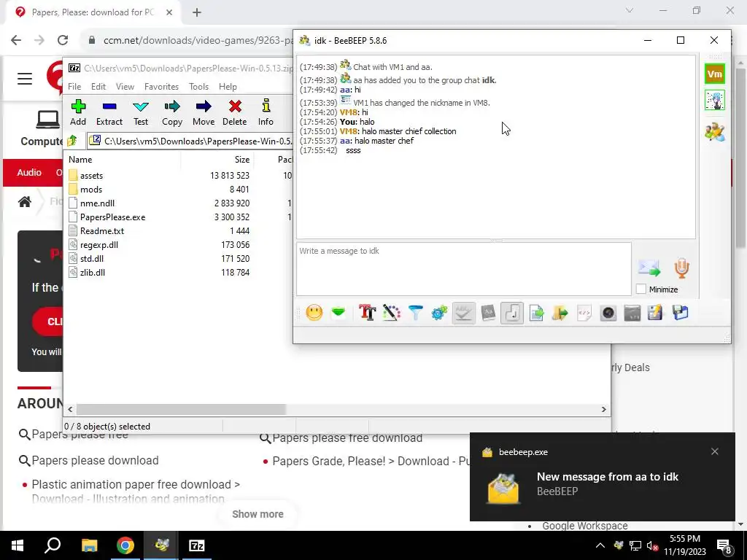Click Move in 7-Zip toolbar

204,112
